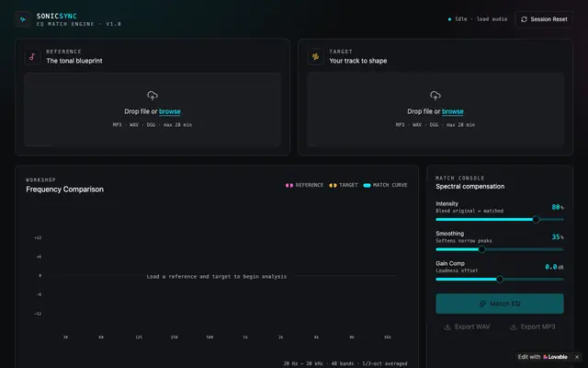Click the 'Your track to shape' subtitle
This screenshot has height=368, width=588.
click(358, 61)
